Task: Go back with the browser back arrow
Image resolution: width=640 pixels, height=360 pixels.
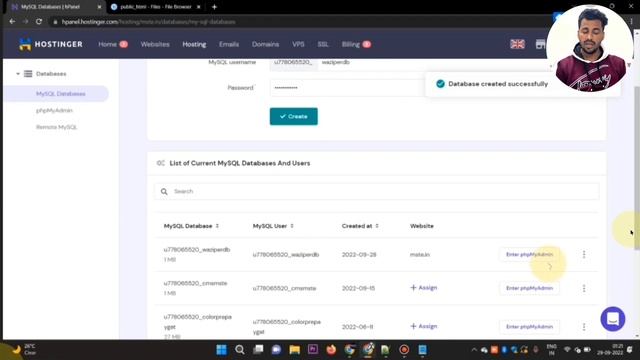Action: [x=12, y=22]
